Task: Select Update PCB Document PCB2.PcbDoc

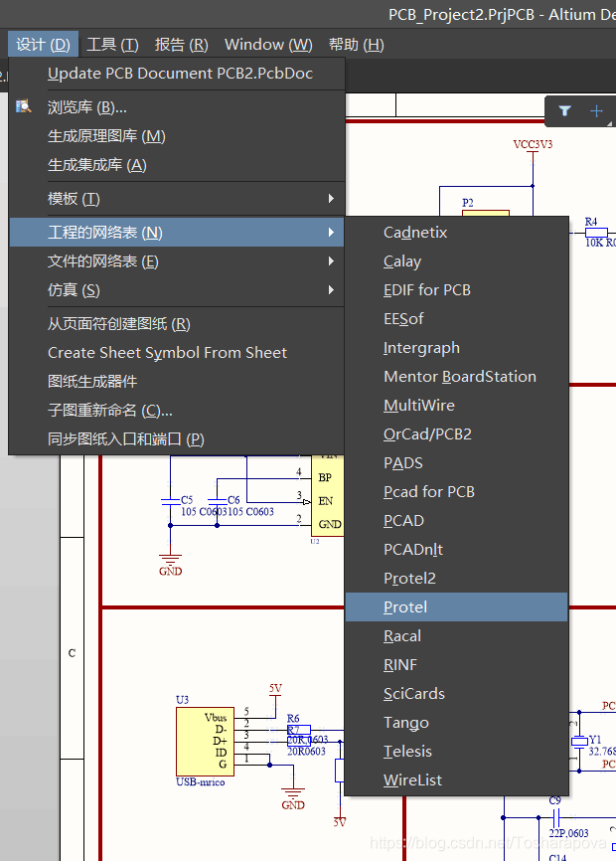Action: click(177, 74)
